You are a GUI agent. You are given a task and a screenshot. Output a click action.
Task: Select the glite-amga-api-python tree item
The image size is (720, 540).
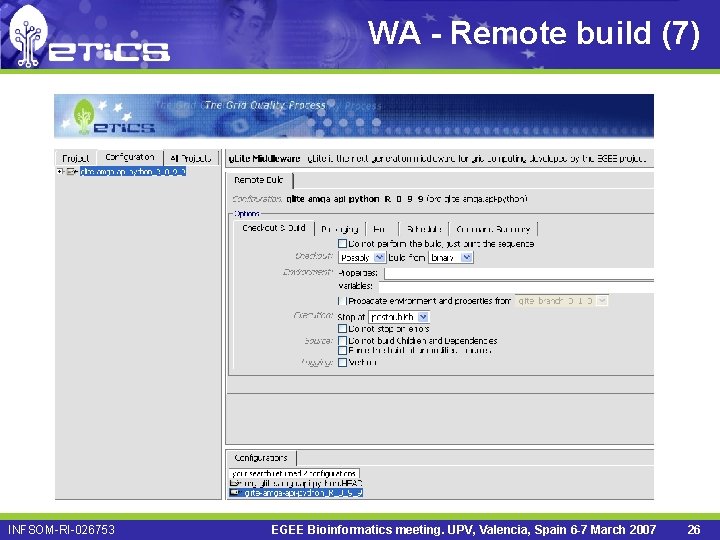[133, 172]
